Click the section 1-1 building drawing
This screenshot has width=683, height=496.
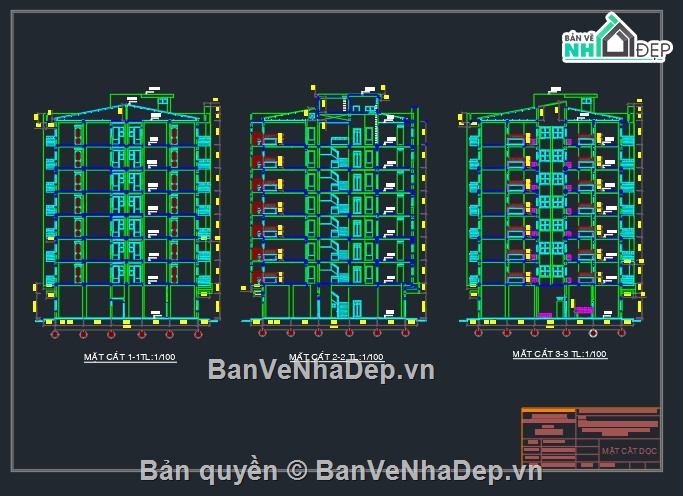tap(127, 213)
